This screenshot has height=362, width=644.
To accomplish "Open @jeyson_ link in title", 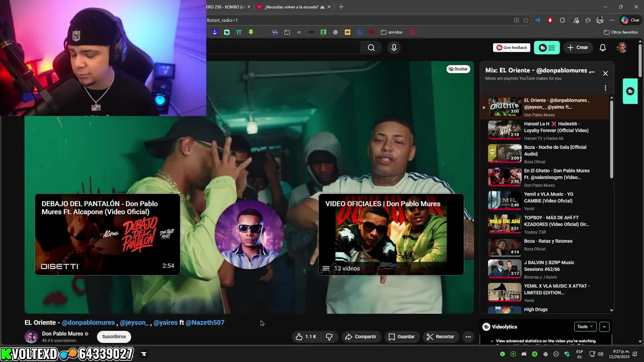I will click(x=134, y=323).
